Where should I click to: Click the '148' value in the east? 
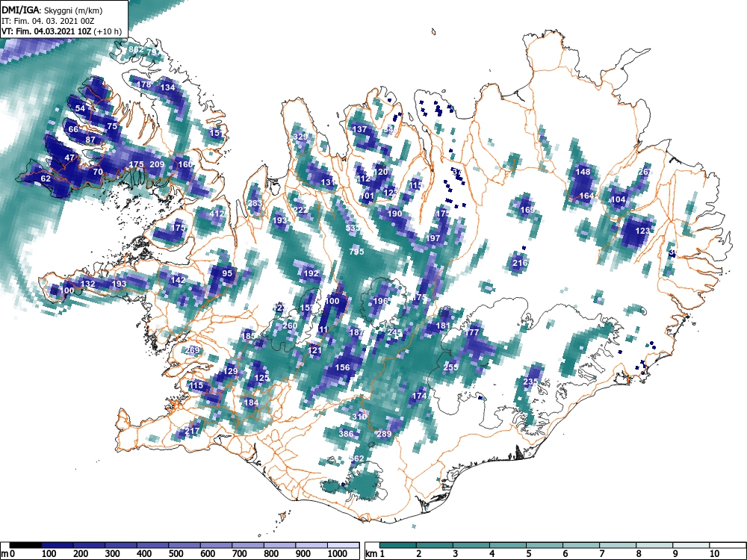pyautogui.click(x=583, y=172)
